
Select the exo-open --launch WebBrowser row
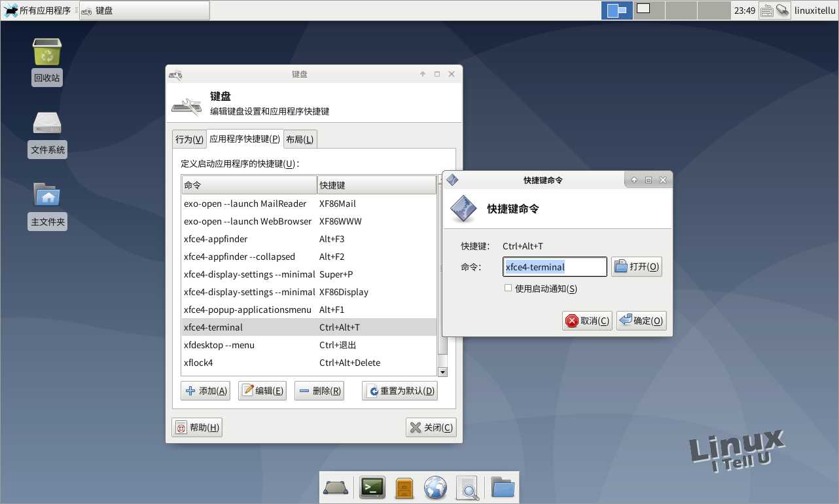(x=309, y=221)
